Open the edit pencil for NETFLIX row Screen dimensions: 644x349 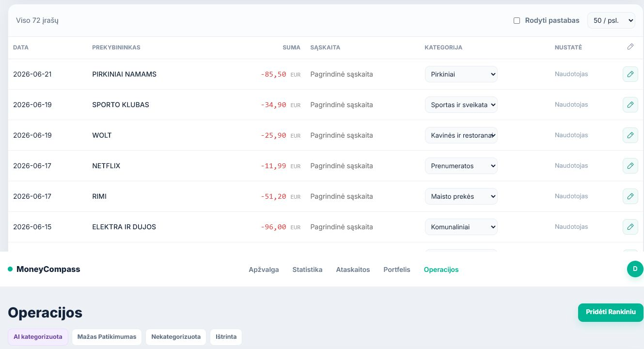(x=630, y=166)
